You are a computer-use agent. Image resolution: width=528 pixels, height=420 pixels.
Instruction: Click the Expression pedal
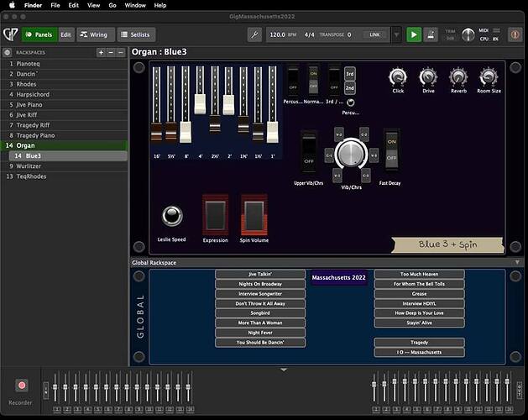click(x=215, y=215)
